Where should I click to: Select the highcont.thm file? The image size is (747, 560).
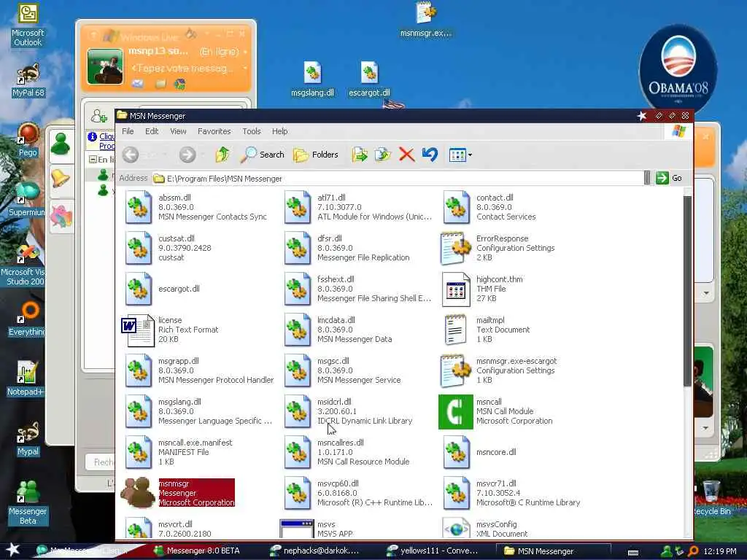pyautogui.click(x=482, y=289)
